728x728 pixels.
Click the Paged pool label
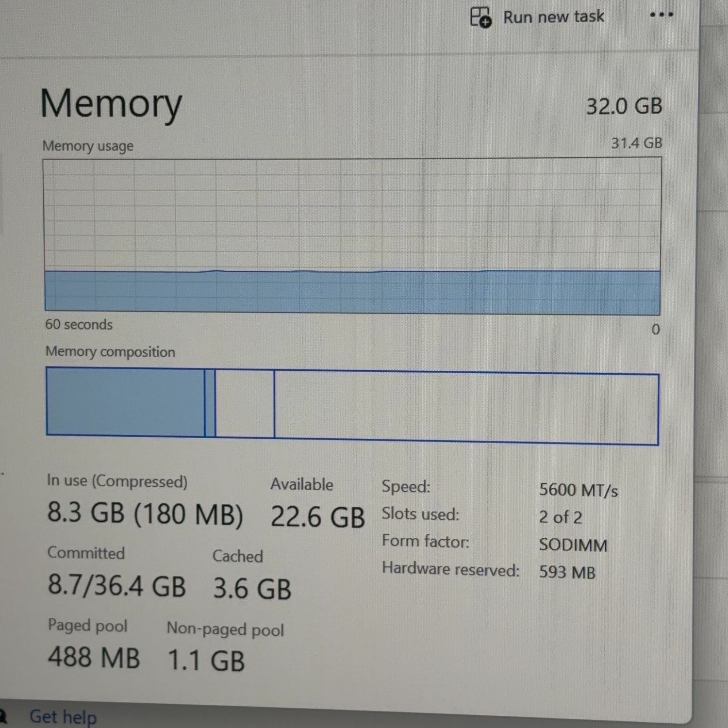pyautogui.click(x=87, y=625)
